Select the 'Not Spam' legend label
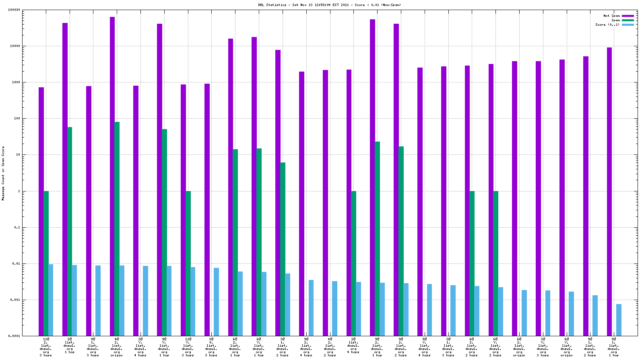This screenshot has width=644, height=362. [611, 16]
